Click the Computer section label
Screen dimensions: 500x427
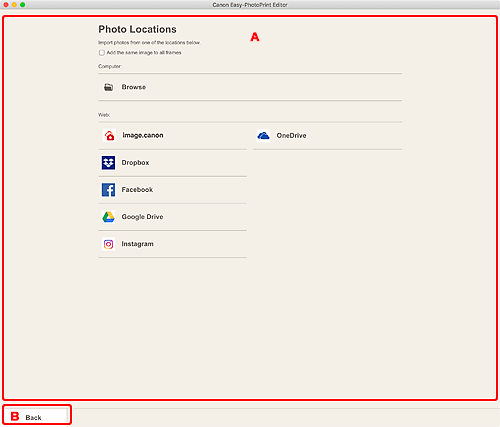point(110,66)
